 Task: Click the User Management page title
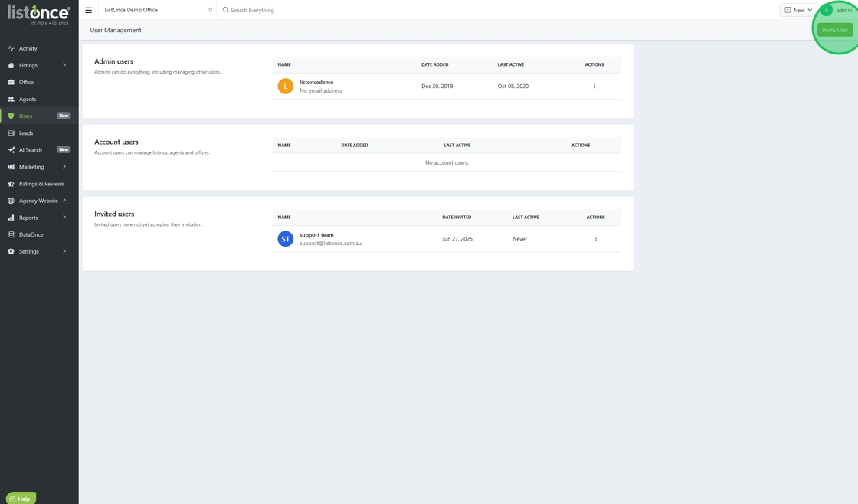116,30
